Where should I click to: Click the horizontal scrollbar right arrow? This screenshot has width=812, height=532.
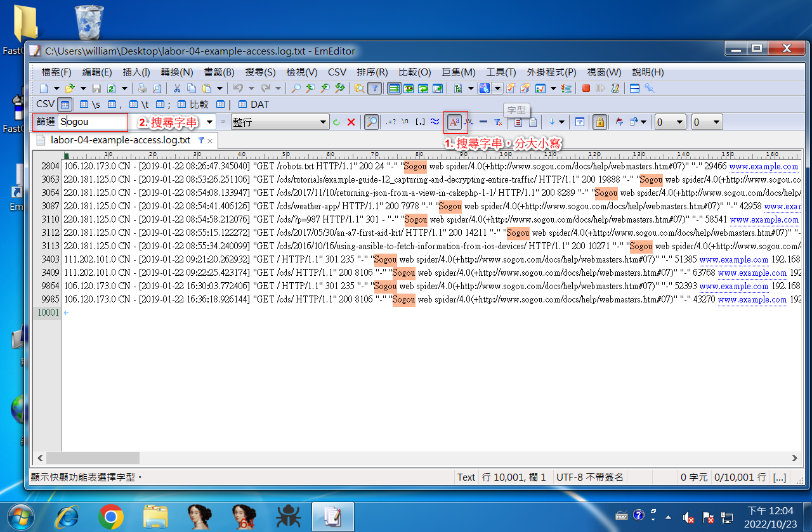coord(796,457)
